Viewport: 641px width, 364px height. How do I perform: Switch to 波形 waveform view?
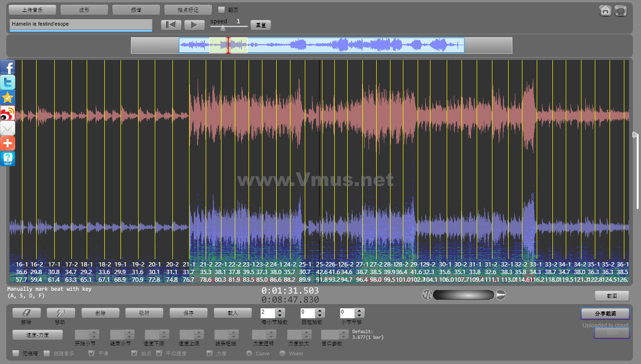click(84, 10)
